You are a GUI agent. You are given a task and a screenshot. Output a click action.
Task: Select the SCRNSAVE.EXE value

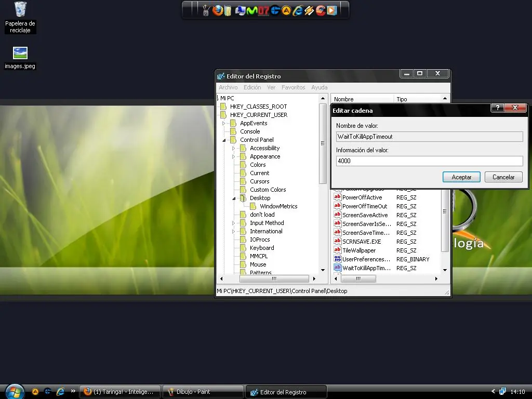(x=362, y=242)
